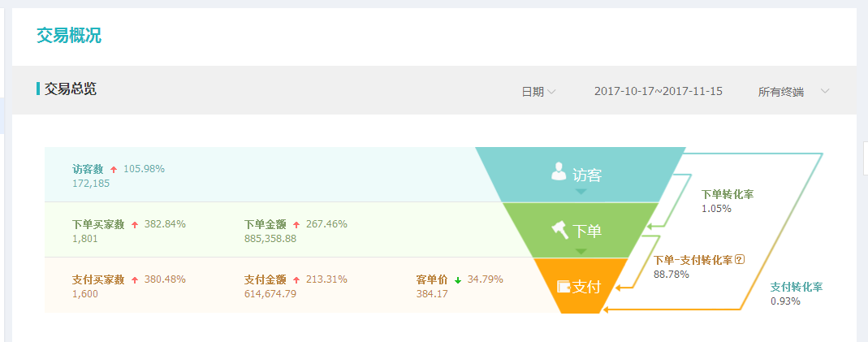Click the red up arrow beside 下单金额

[x=296, y=224]
